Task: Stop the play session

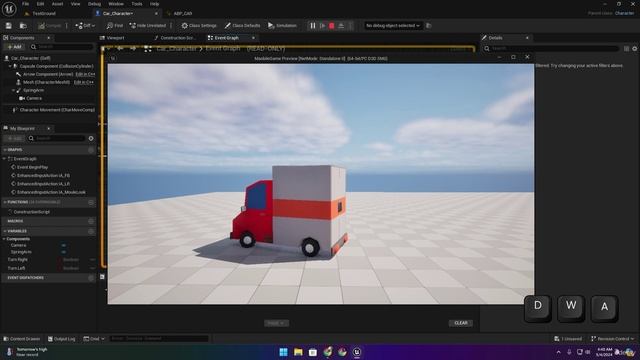Action: pyautogui.click(x=332, y=26)
